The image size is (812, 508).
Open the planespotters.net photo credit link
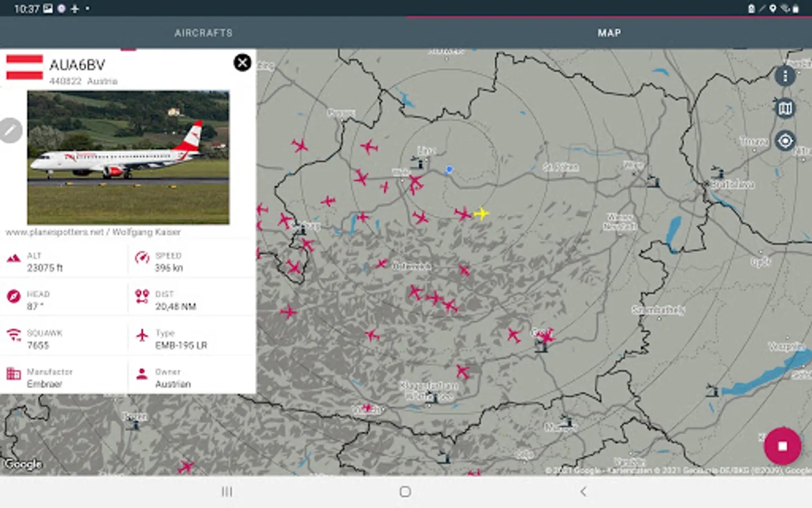[x=93, y=232]
